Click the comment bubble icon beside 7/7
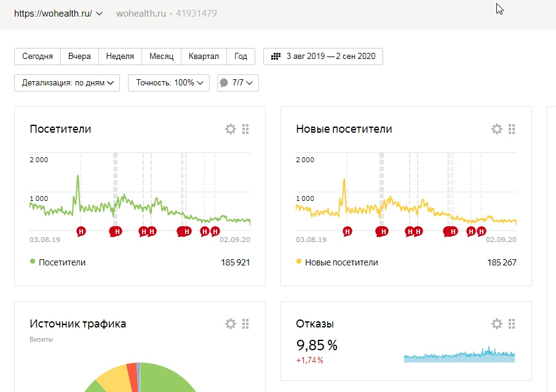The image size is (556, 392). (224, 83)
